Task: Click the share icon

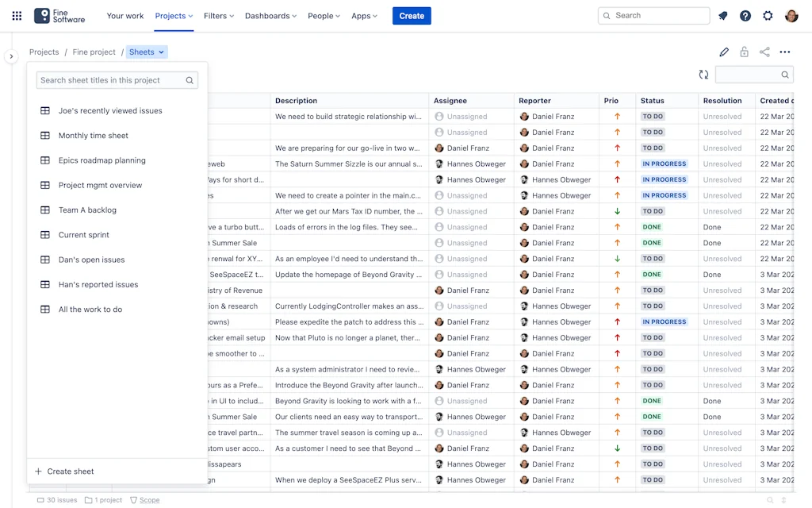Action: [x=764, y=52]
